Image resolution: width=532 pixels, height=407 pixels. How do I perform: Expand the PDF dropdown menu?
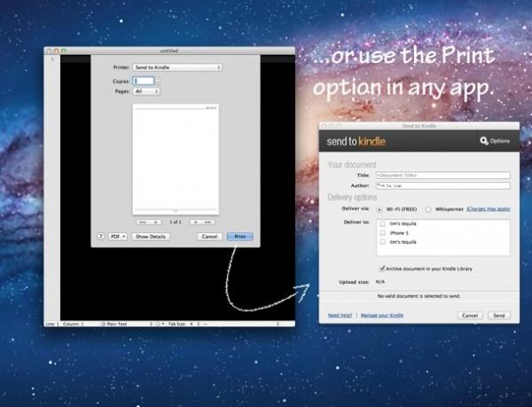[118, 237]
